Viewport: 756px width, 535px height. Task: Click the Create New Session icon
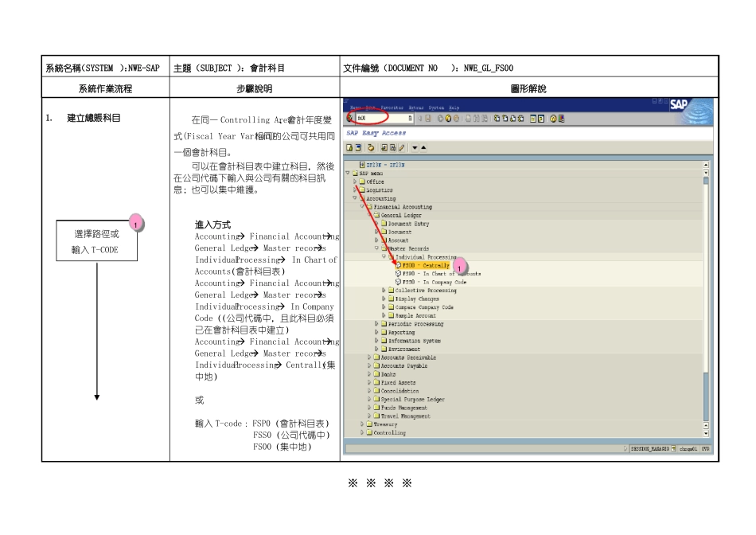click(533, 118)
